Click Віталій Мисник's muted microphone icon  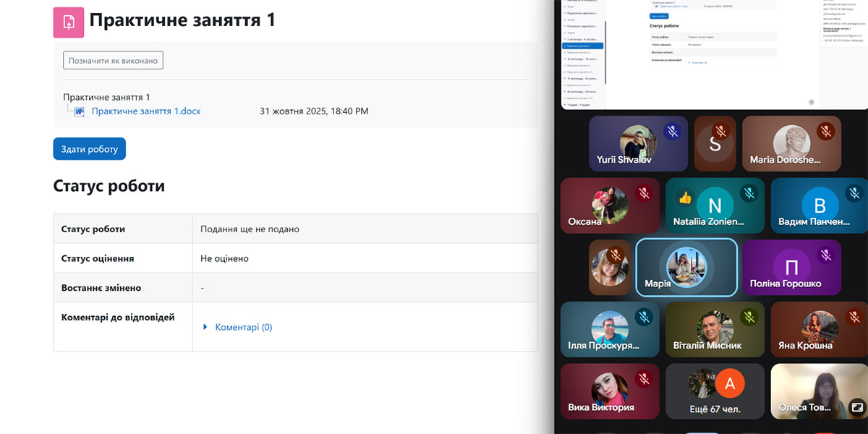(749, 317)
